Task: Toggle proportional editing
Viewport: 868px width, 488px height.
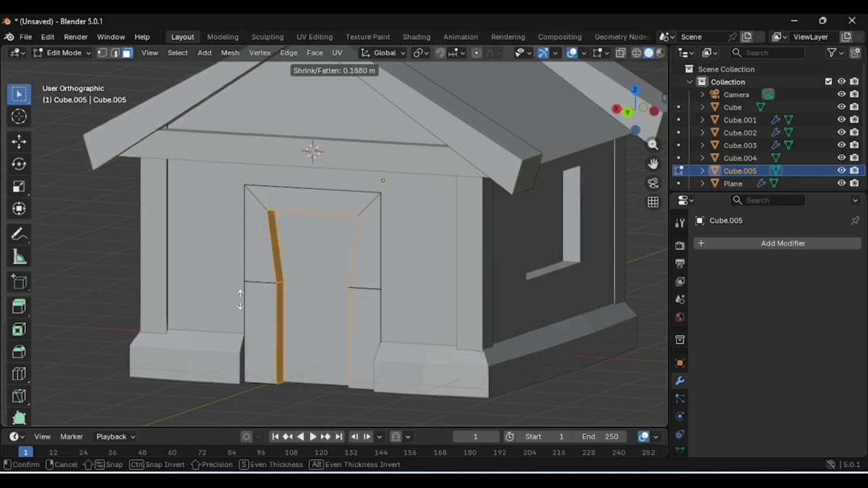Action: (x=476, y=53)
